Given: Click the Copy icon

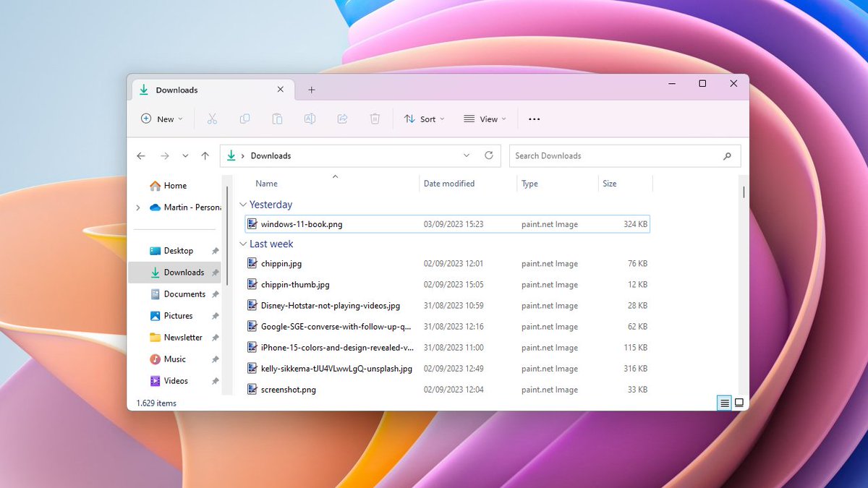Looking at the screenshot, I should pyautogui.click(x=244, y=119).
